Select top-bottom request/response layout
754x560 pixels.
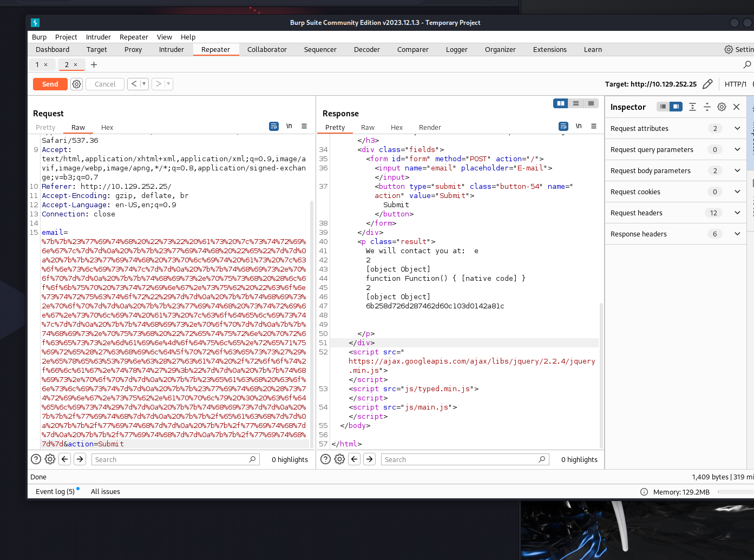[576, 103]
